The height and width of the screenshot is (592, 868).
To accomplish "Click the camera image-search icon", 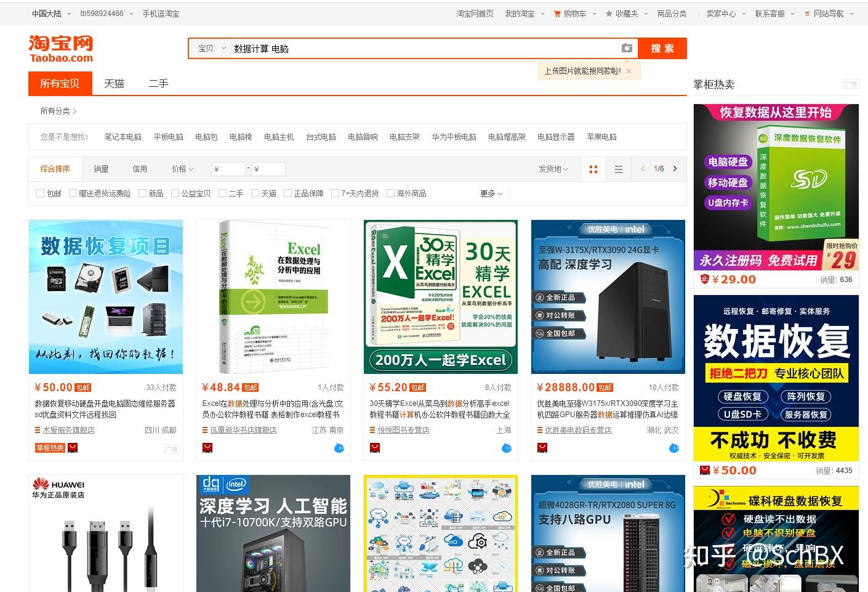I will coord(627,48).
